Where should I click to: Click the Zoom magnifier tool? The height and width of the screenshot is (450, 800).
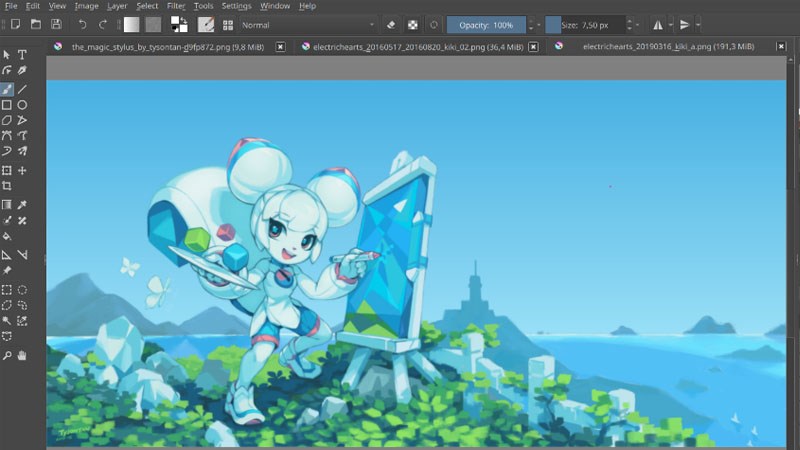pos(7,355)
